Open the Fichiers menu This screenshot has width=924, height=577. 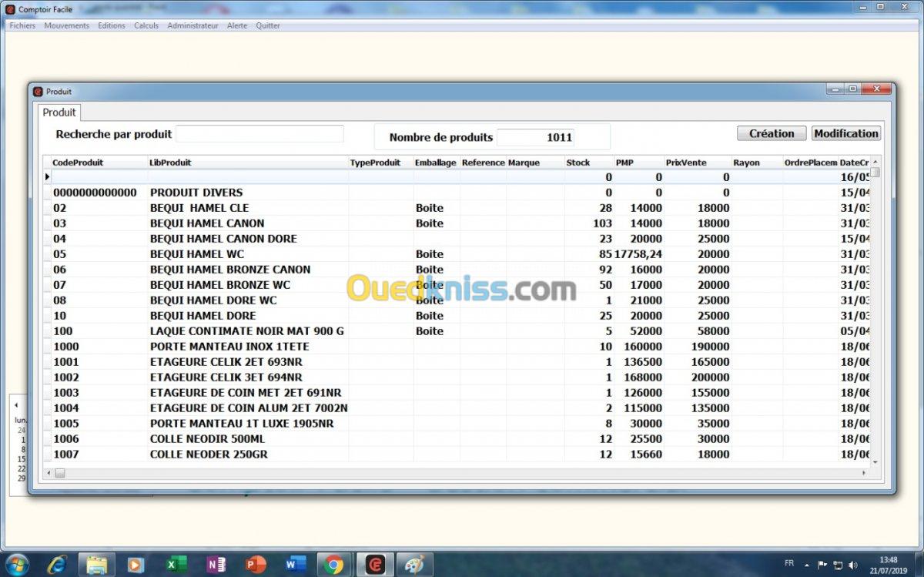[x=22, y=25]
